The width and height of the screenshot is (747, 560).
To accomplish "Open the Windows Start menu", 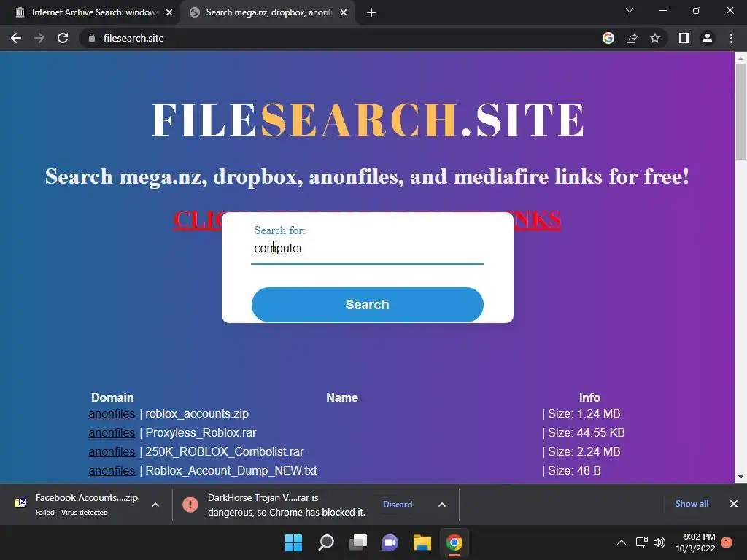I will point(293,542).
